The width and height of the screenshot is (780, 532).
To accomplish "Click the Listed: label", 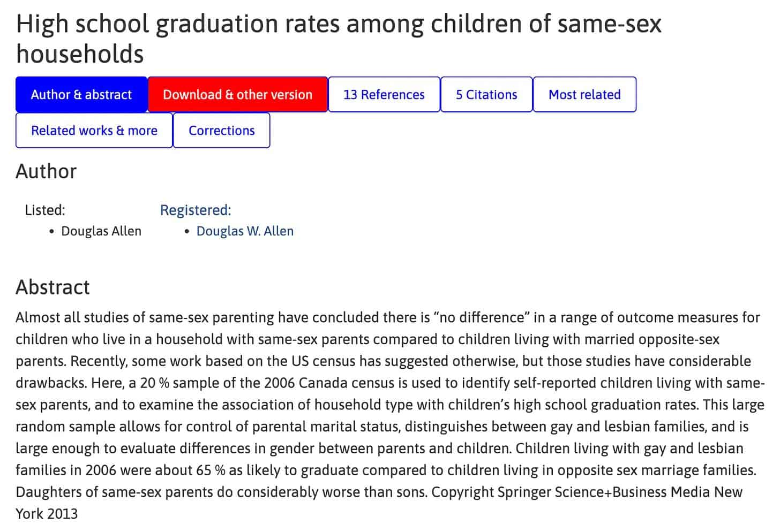I will pos(45,210).
